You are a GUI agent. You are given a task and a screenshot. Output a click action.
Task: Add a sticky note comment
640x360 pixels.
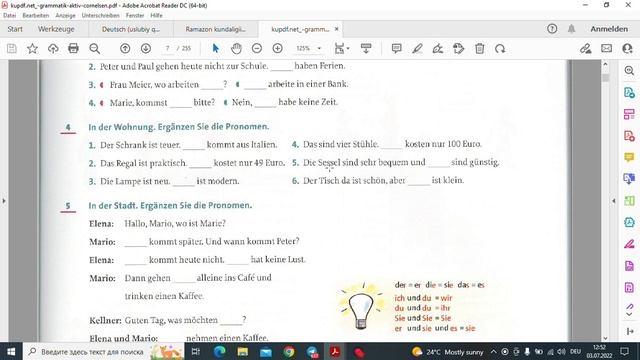coord(396,49)
